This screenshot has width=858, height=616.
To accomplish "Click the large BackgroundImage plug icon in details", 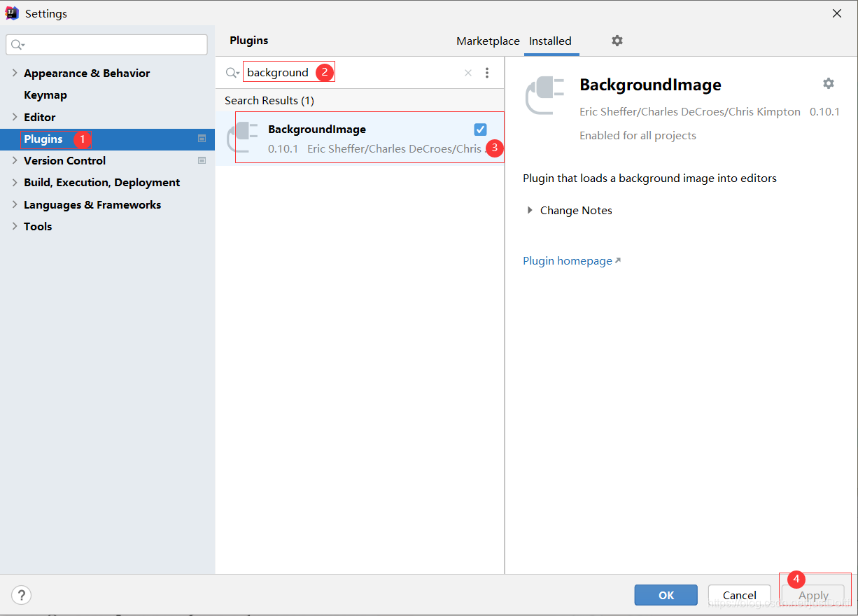I will pyautogui.click(x=544, y=96).
